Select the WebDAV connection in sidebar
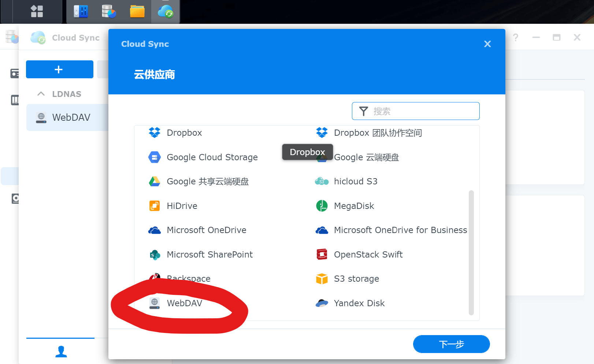594x364 pixels. click(67, 117)
